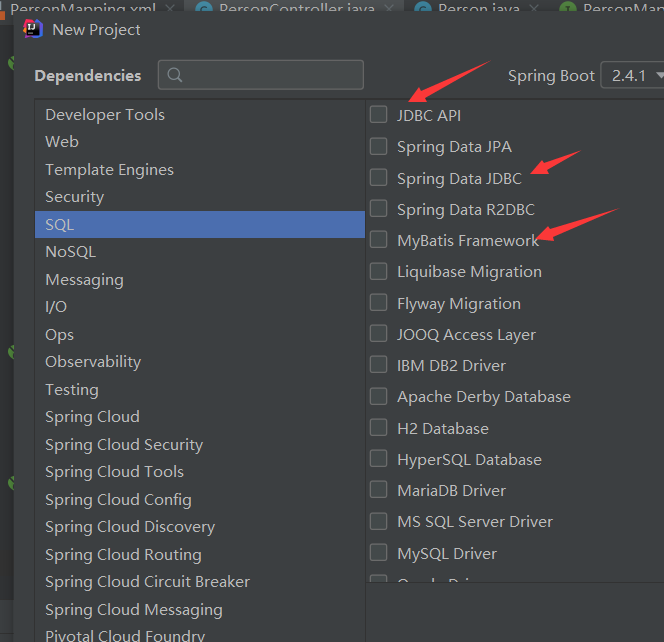The height and width of the screenshot is (642, 664).
Task: Choose the Spring Cloud category
Action: tap(199, 417)
